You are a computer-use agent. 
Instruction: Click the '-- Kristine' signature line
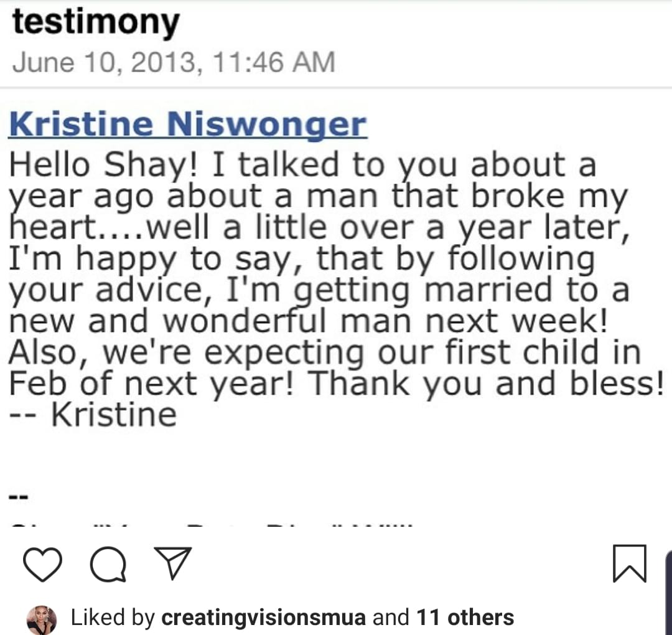point(93,415)
